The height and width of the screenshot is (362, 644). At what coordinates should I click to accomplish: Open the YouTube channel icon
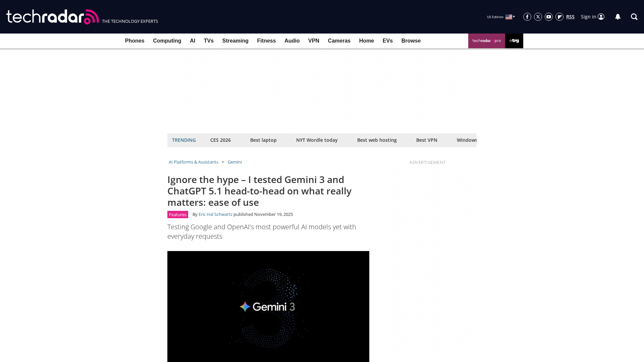[549, 17]
